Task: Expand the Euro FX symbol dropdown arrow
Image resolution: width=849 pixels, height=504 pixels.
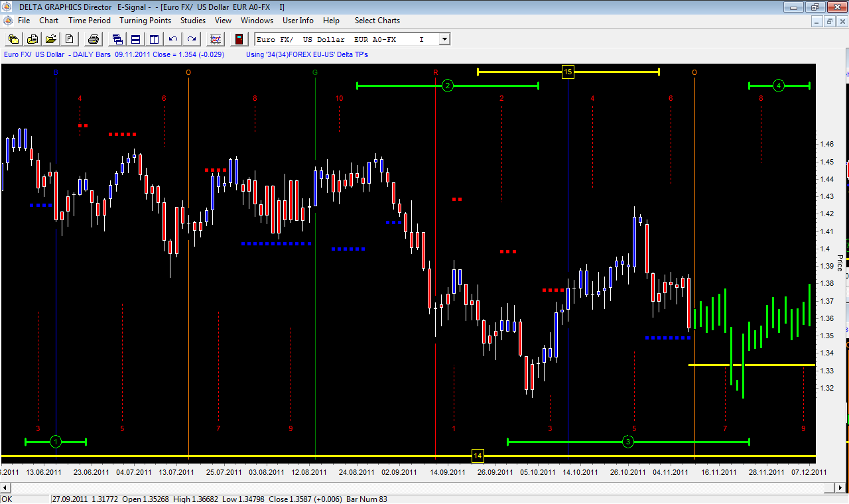Action: click(444, 39)
